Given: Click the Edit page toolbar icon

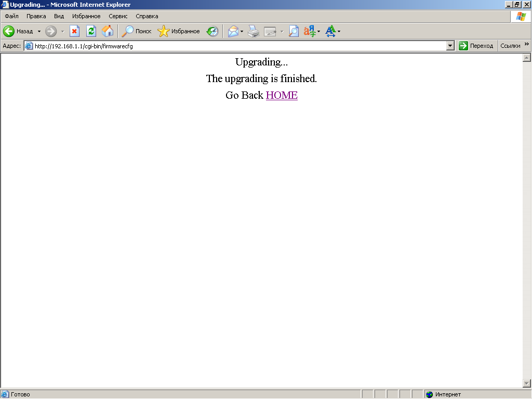Looking at the screenshot, I should point(270,31).
